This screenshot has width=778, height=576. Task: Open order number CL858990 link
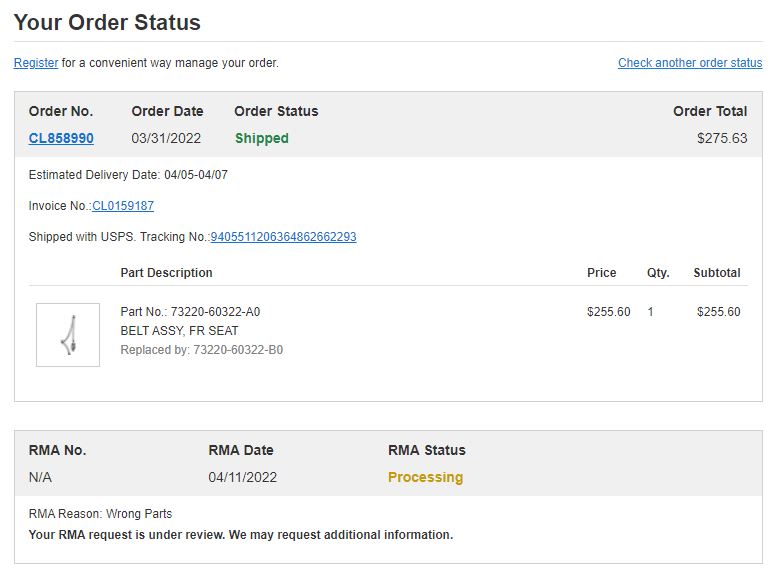click(61, 138)
